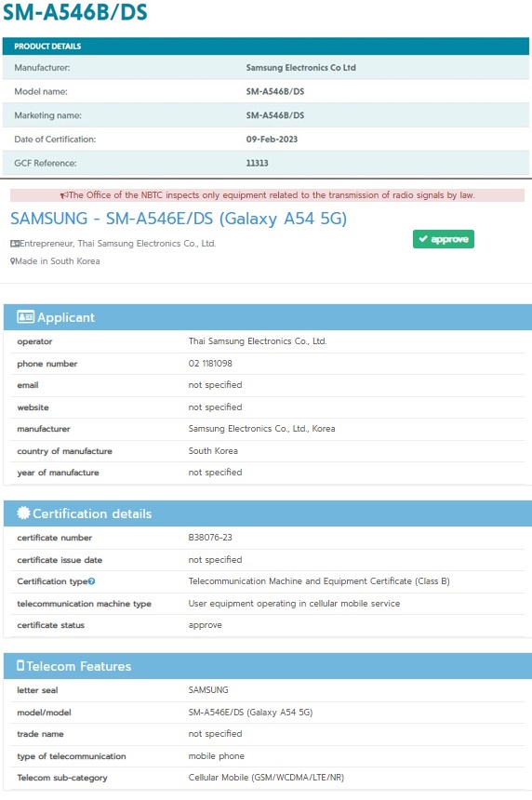Screen dimensions: 532x800
Task: Click the website row label
Action: click(33, 407)
